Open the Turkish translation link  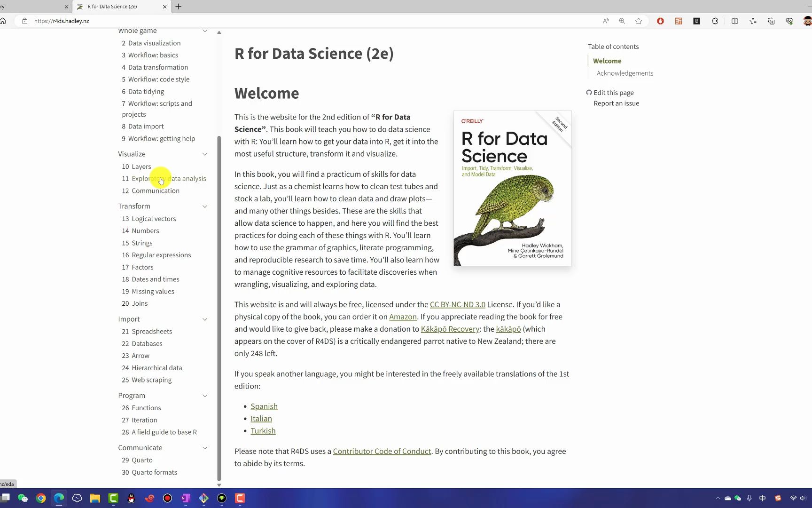point(263,431)
